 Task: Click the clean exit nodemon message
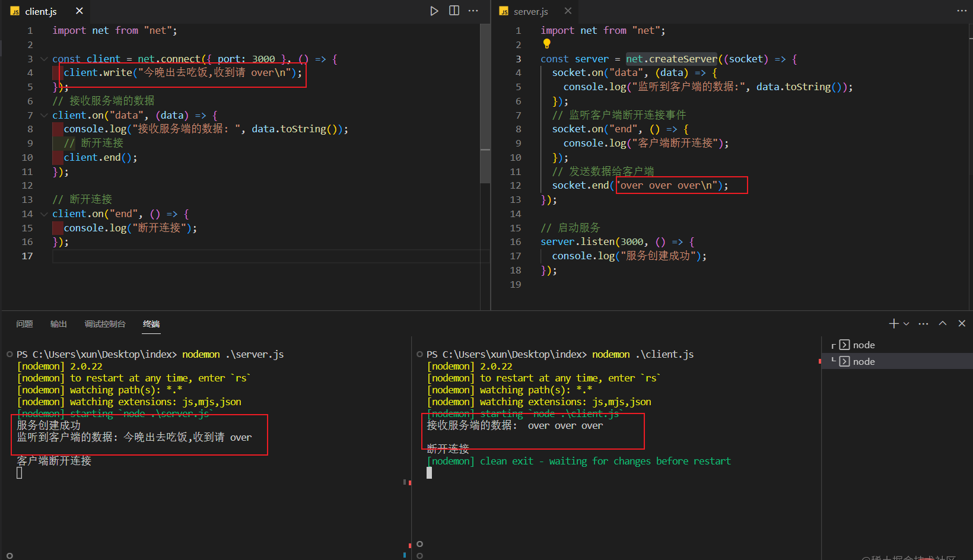point(579,461)
